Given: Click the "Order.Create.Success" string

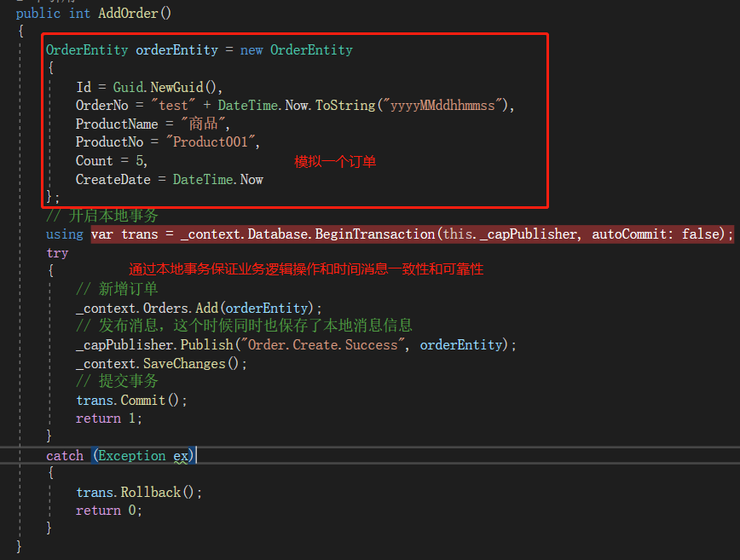Looking at the screenshot, I should 323,345.
